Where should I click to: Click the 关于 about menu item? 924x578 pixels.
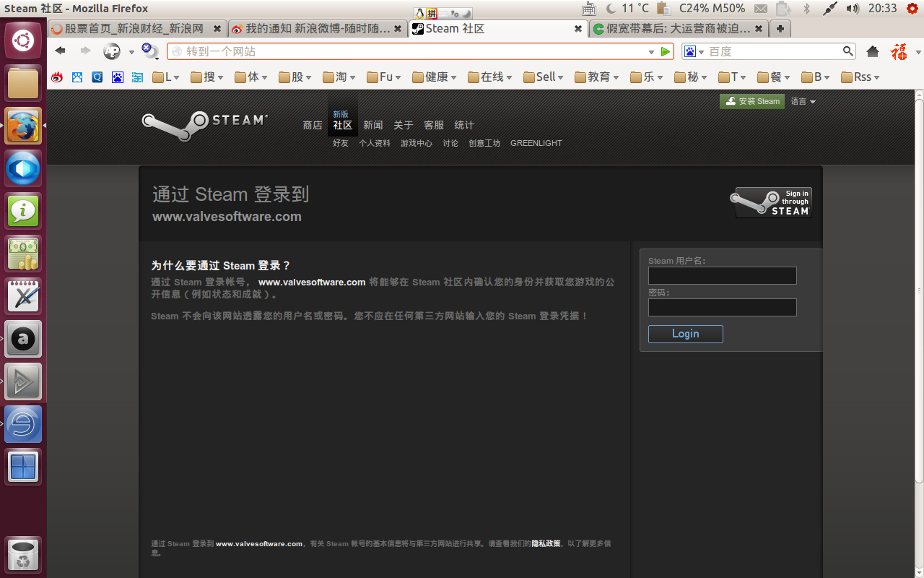pyautogui.click(x=404, y=125)
